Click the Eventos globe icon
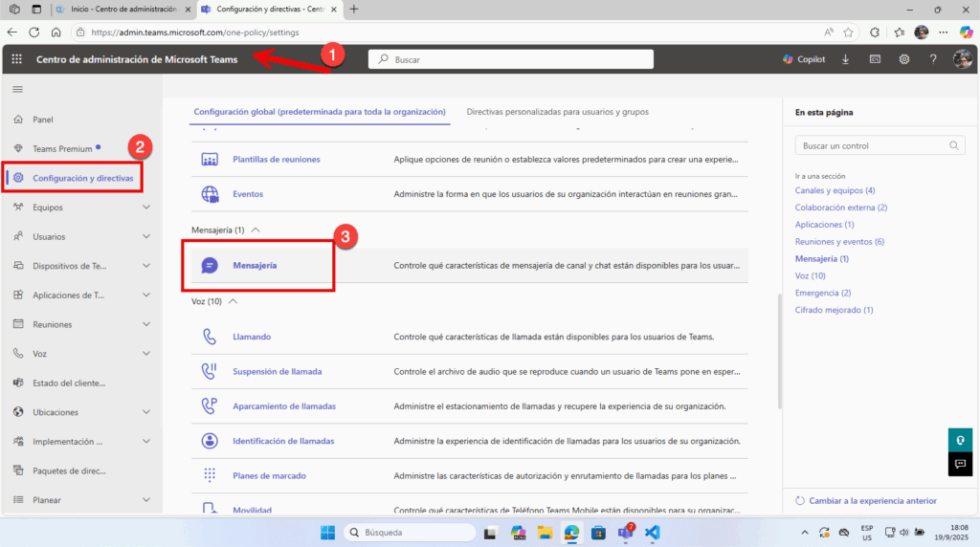This screenshot has width=980, height=547. pyautogui.click(x=210, y=194)
